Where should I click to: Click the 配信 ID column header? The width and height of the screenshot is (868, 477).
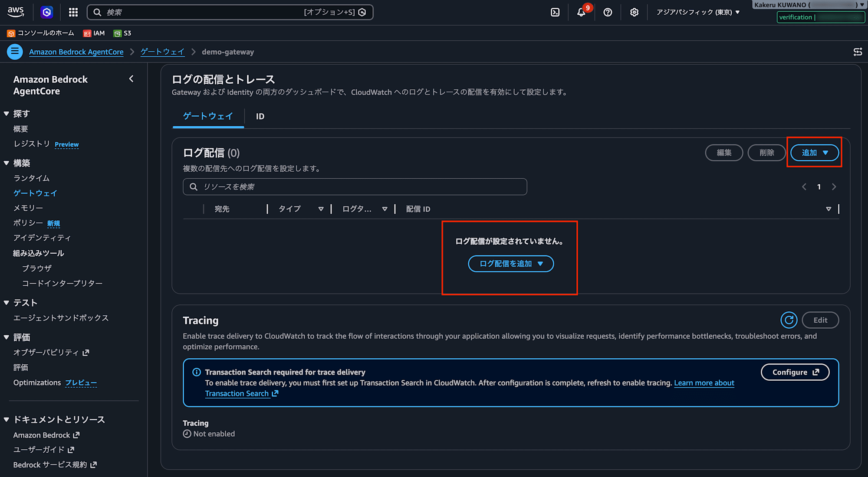pyautogui.click(x=418, y=209)
